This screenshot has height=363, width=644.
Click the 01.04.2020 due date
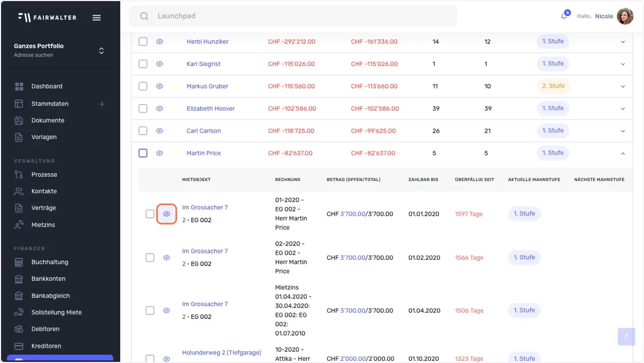[424, 310]
